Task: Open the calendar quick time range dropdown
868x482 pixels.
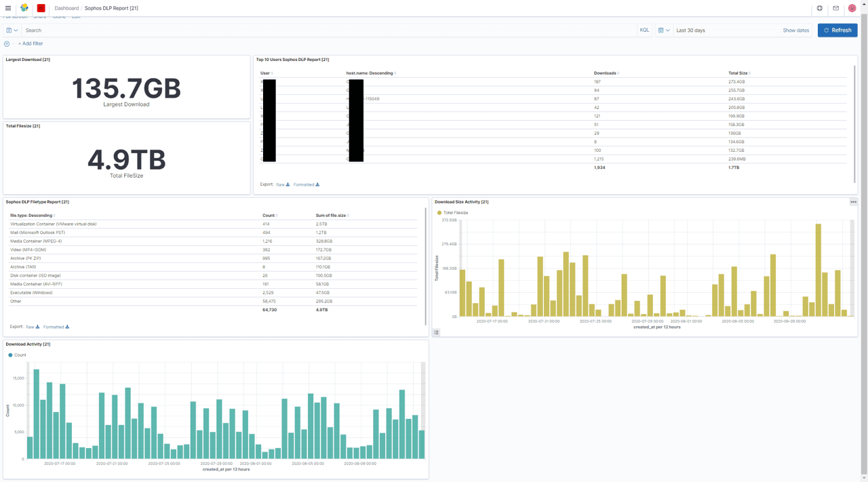Action: pos(664,31)
